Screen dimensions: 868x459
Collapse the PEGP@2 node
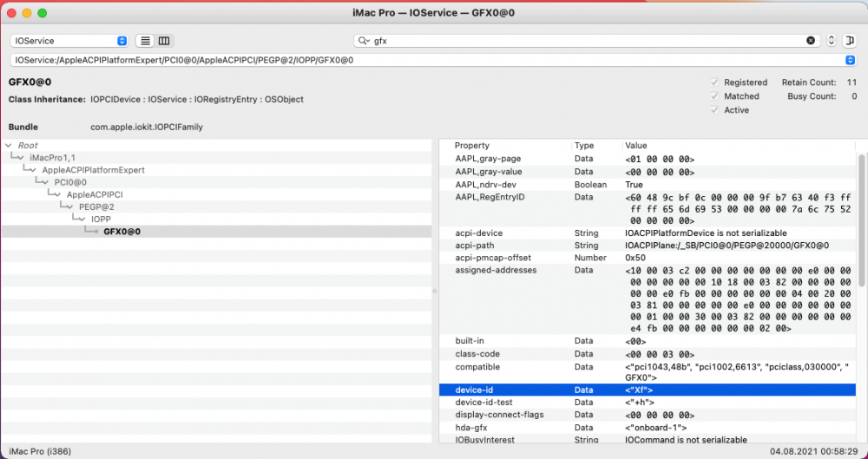(x=69, y=207)
